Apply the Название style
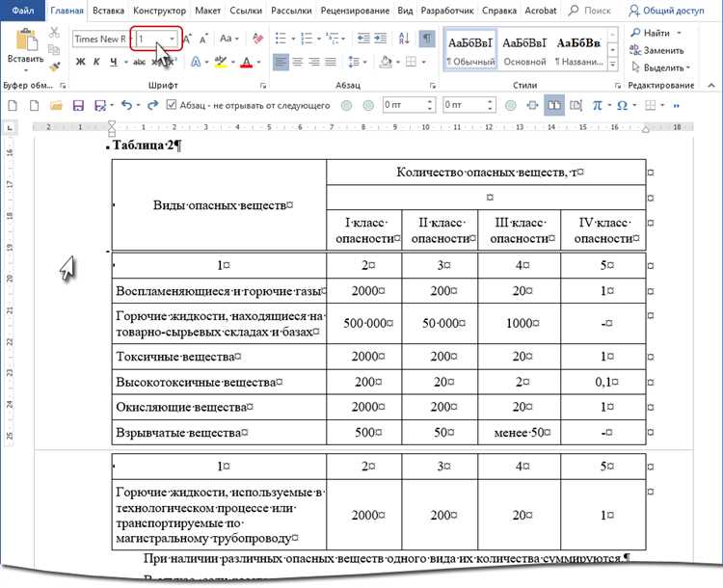The height and width of the screenshot is (588, 723). (x=578, y=50)
